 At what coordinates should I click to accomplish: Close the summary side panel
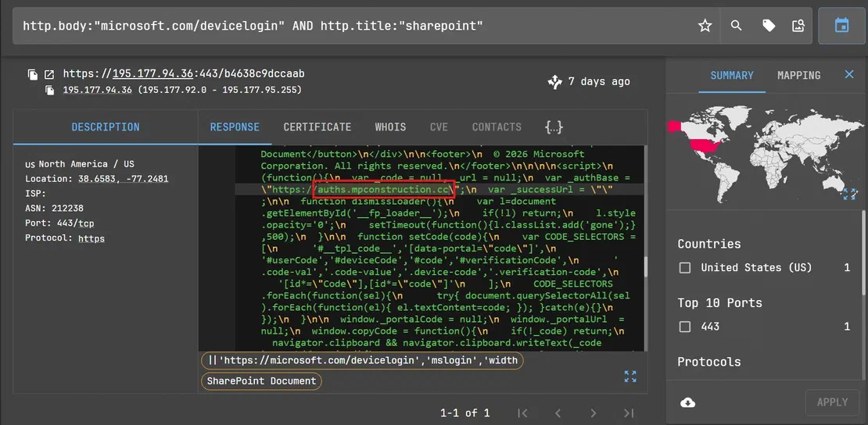point(849,75)
